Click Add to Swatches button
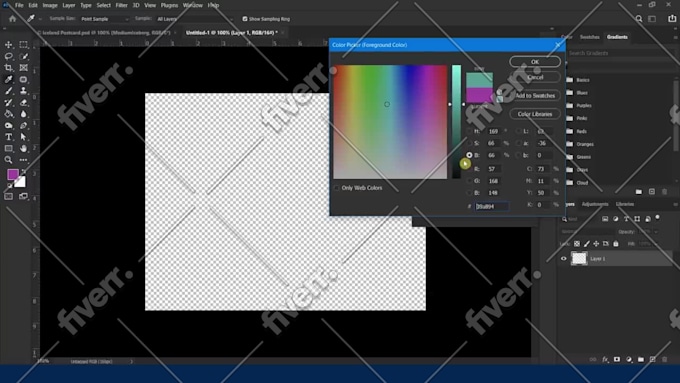 (535, 95)
